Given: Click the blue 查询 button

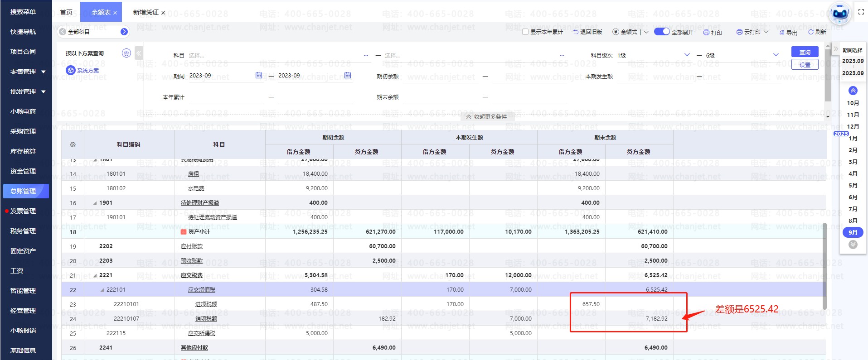Looking at the screenshot, I should pyautogui.click(x=805, y=52).
